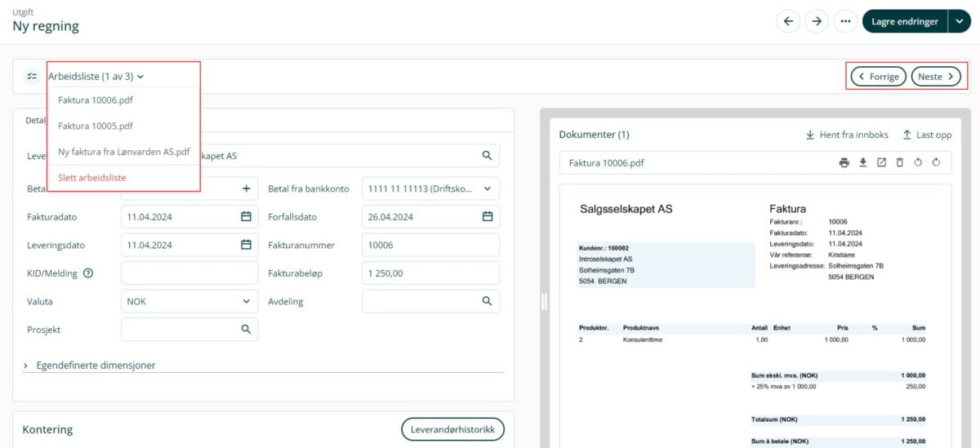Open Leverandørhistorikk
Viewport: 980px width, 448px height.
tap(452, 429)
